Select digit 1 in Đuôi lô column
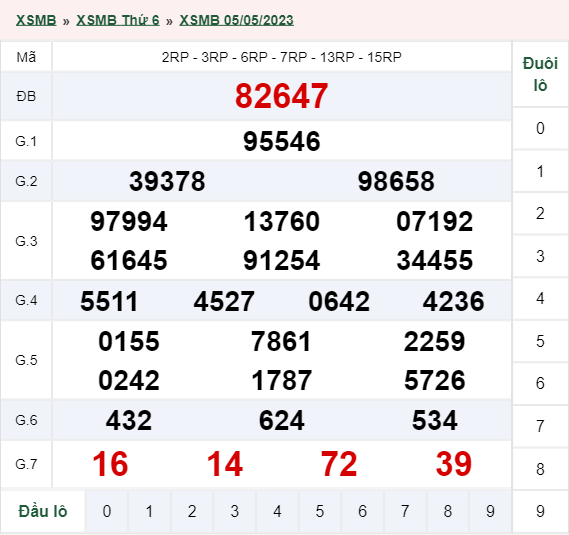Image resolution: width=569 pixels, height=535 pixels. tap(540, 171)
